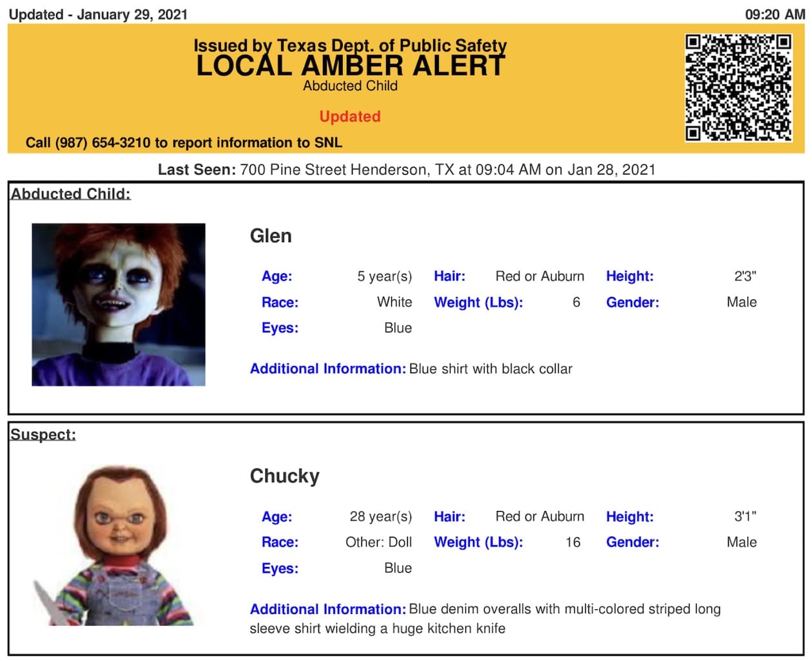Click the 'Abducted Child' subtitle under the title
The image size is (812, 661).
(351, 86)
